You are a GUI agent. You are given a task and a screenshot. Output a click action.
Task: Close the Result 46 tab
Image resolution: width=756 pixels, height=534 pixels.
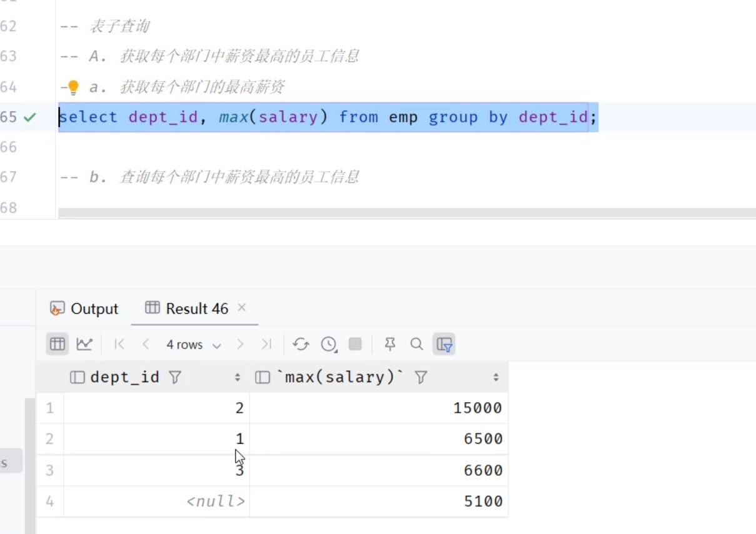point(242,308)
